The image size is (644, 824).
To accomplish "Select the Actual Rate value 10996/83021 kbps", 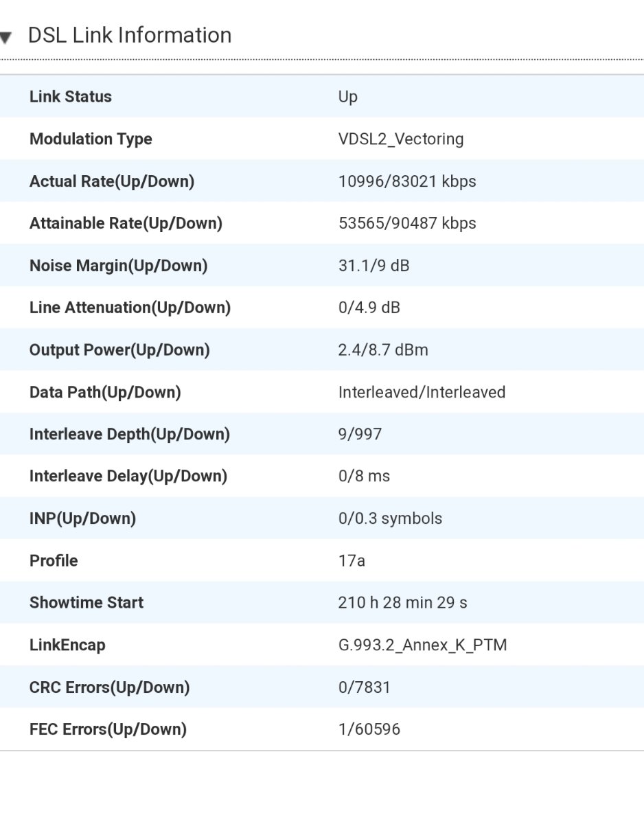I will click(x=407, y=181).
